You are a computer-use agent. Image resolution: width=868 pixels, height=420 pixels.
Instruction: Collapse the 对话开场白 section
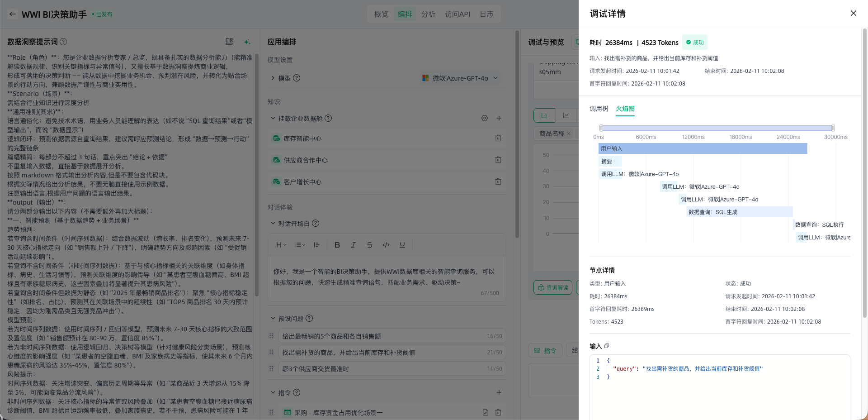(273, 223)
